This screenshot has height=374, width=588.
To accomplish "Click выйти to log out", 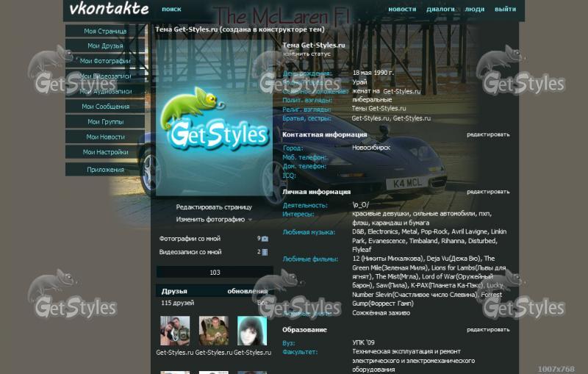I will pyautogui.click(x=505, y=10).
